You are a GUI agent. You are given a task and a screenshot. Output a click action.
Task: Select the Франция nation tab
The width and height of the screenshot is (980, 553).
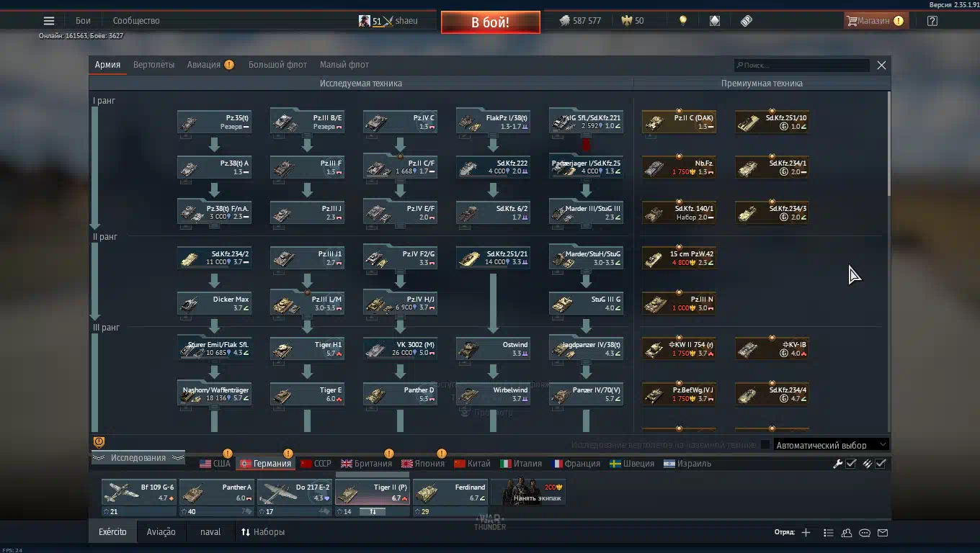click(576, 464)
